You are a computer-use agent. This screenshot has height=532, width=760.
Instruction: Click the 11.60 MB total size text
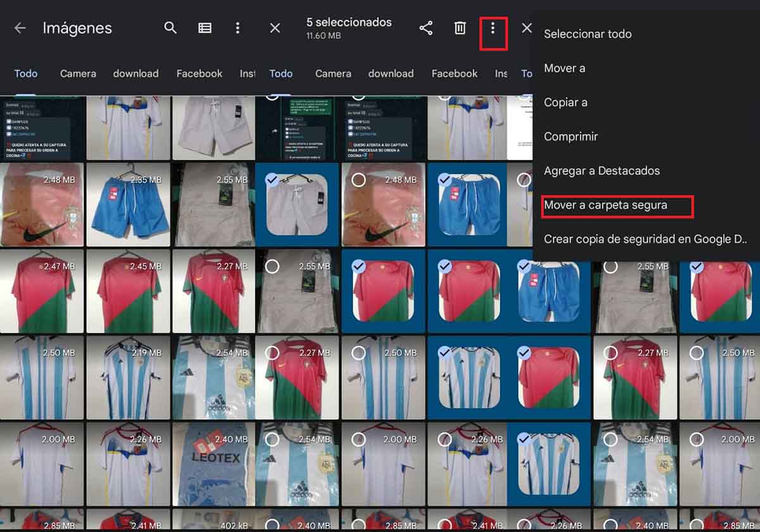point(324,36)
